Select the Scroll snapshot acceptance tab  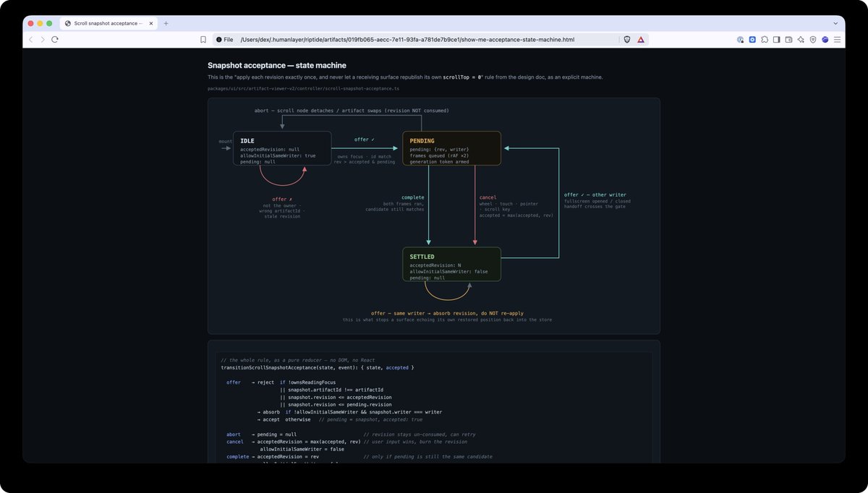(109, 23)
